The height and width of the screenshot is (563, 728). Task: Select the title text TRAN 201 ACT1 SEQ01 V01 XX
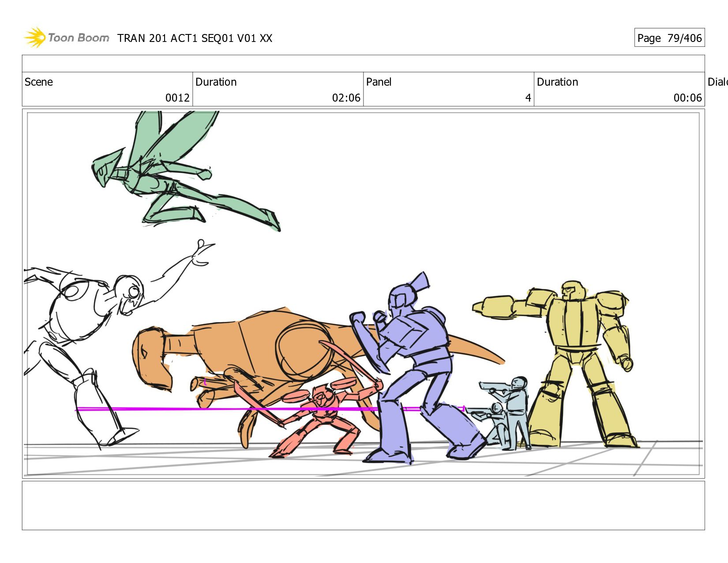[x=195, y=38]
